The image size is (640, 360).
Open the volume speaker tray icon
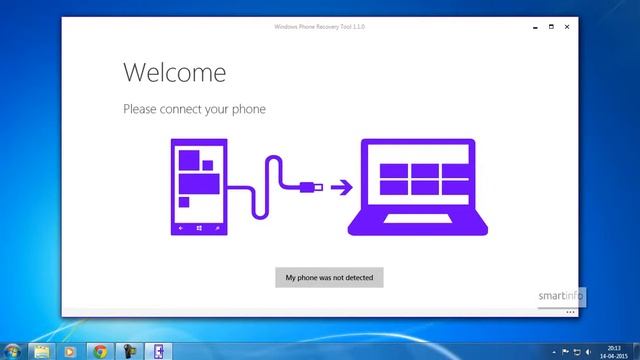588,351
